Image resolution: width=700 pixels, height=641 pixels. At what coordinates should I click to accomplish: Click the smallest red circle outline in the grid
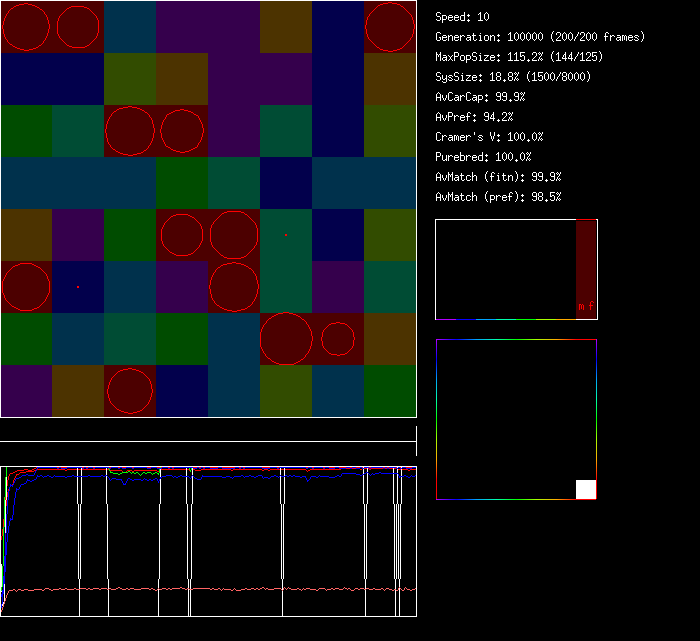click(x=338, y=339)
